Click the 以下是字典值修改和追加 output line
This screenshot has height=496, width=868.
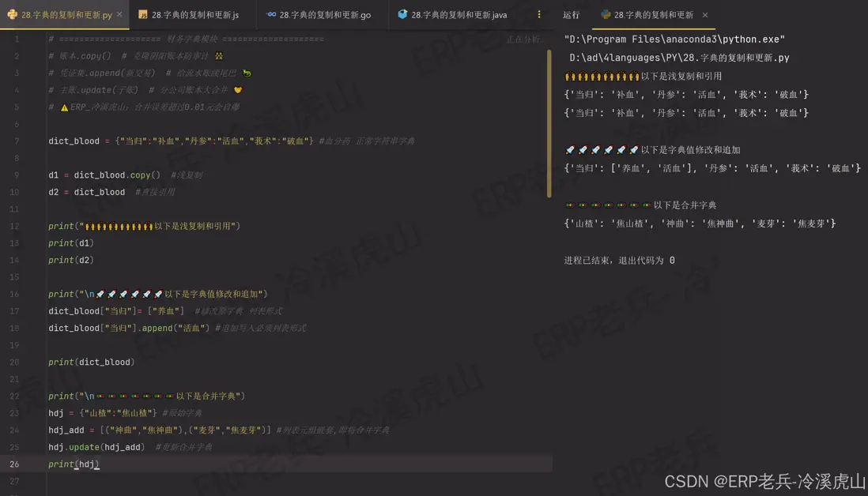[x=653, y=150]
